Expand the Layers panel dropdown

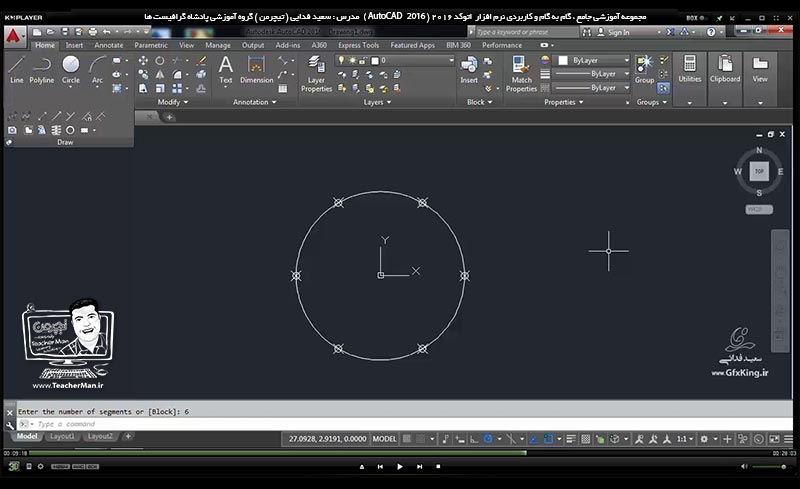pyautogui.click(x=378, y=102)
